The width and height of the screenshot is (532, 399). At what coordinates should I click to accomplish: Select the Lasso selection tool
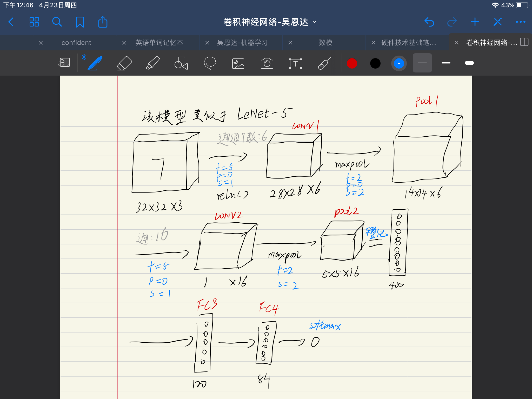click(210, 63)
